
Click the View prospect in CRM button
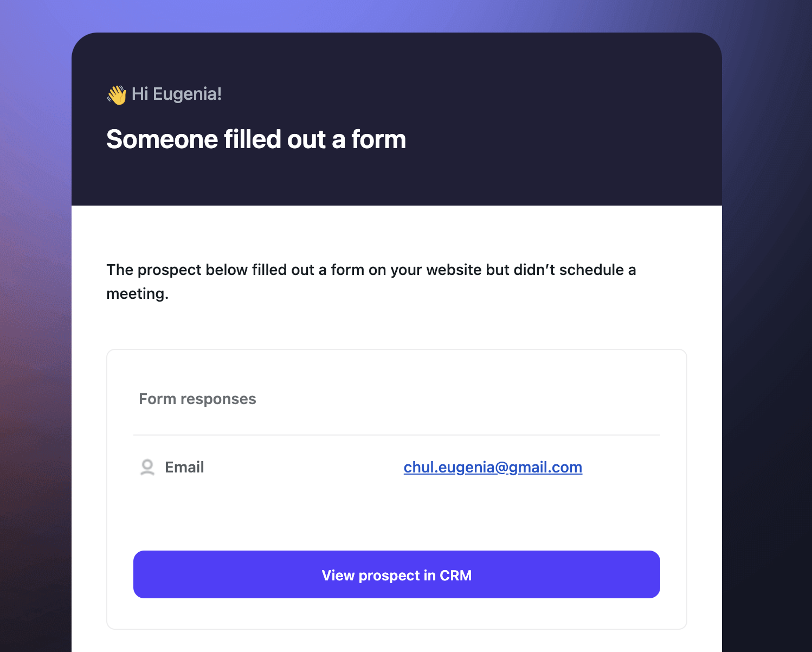click(x=397, y=574)
